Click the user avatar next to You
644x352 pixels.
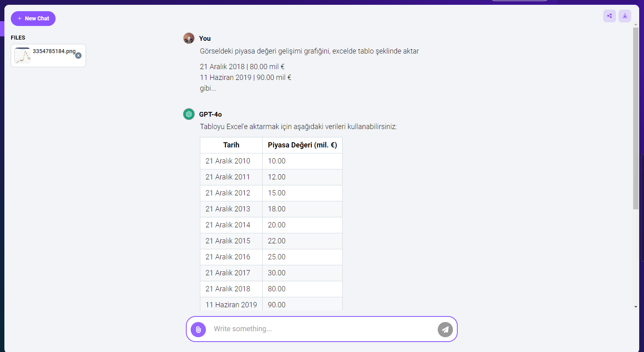[x=189, y=38]
